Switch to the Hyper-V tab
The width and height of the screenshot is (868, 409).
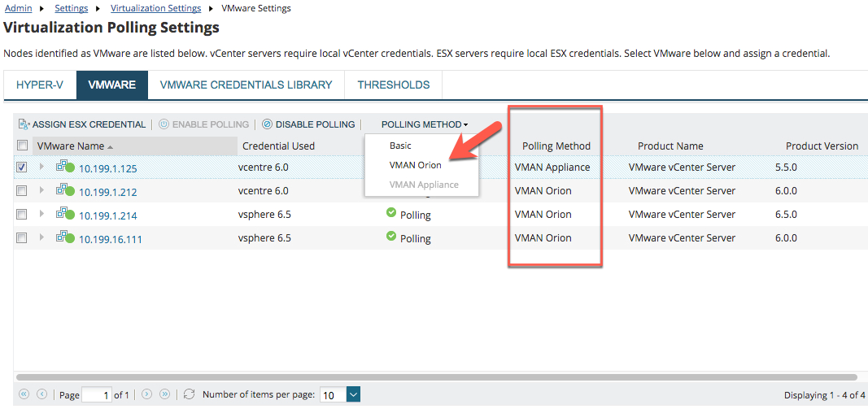40,85
